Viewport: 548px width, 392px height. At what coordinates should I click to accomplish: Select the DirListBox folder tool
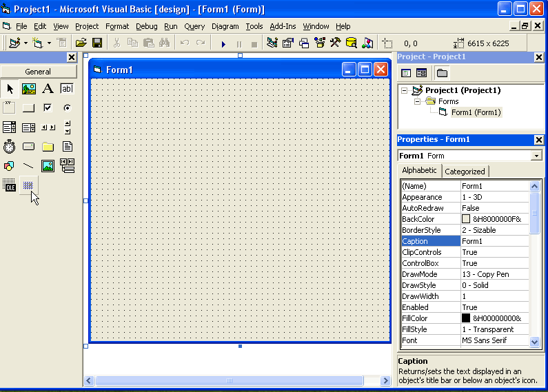coord(48,147)
